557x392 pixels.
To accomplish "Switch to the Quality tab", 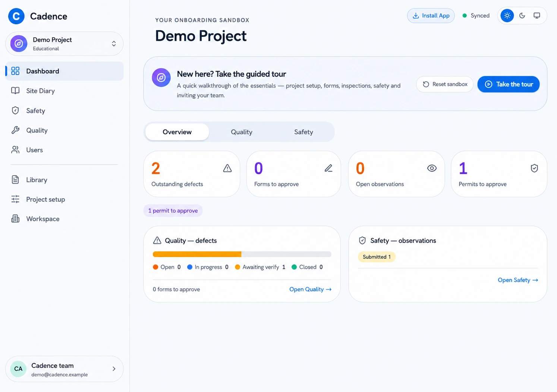I will [242, 132].
